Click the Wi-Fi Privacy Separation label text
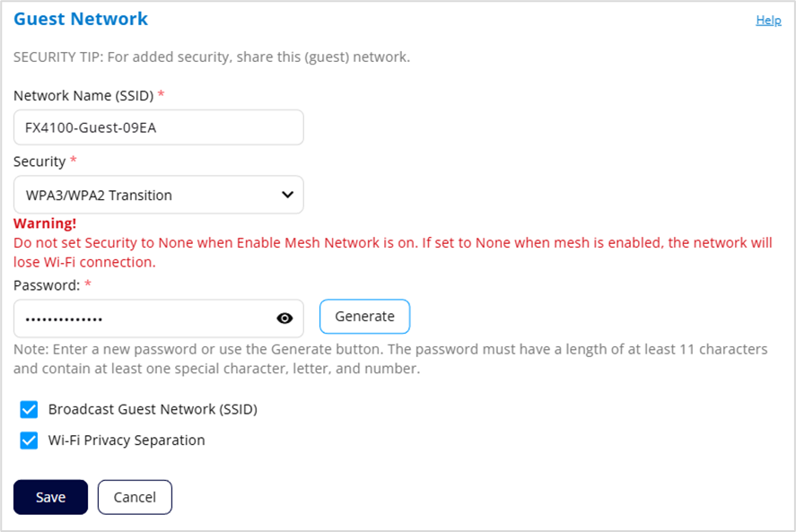This screenshot has height=532, width=796. pyautogui.click(x=127, y=440)
